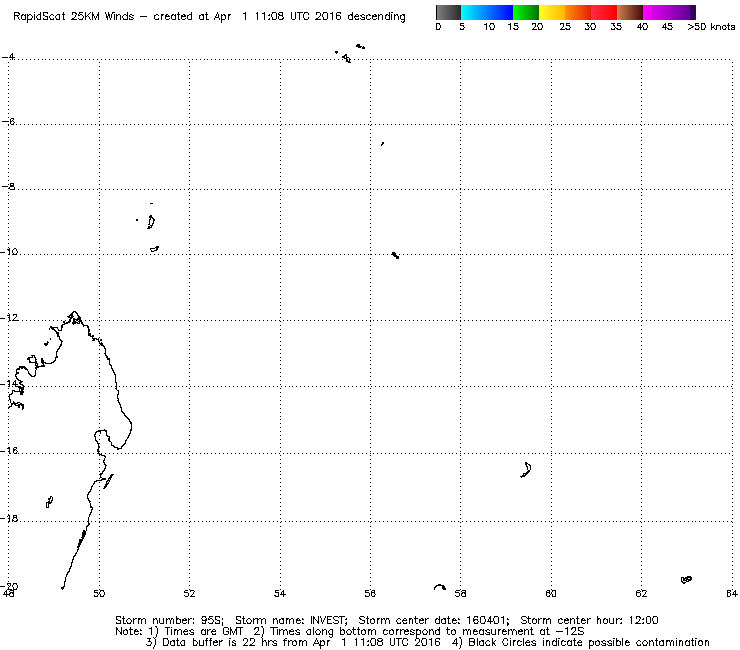Viewport: 740px width, 650px height.
Task: Select the dark purple 45–50 knots segment
Action: pos(682,12)
